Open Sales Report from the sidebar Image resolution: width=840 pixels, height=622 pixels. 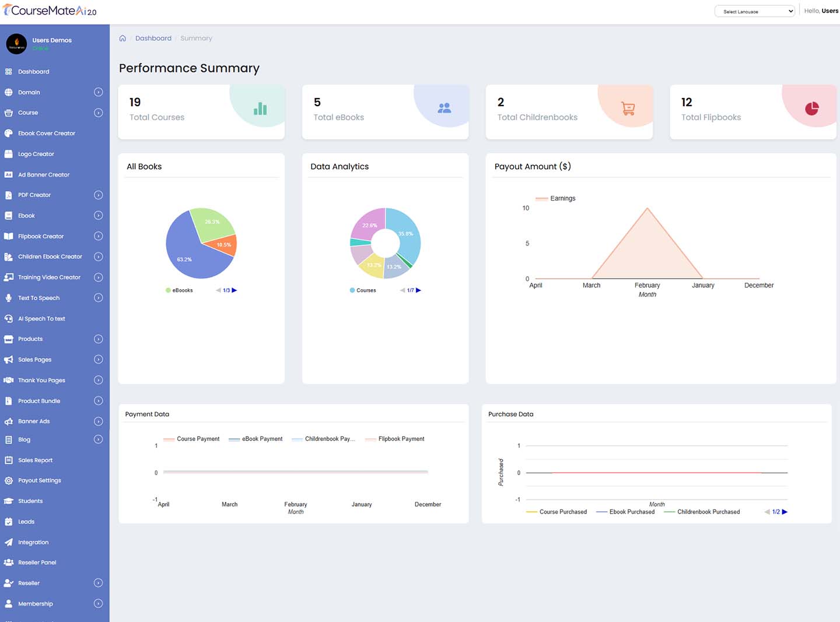pyautogui.click(x=35, y=461)
